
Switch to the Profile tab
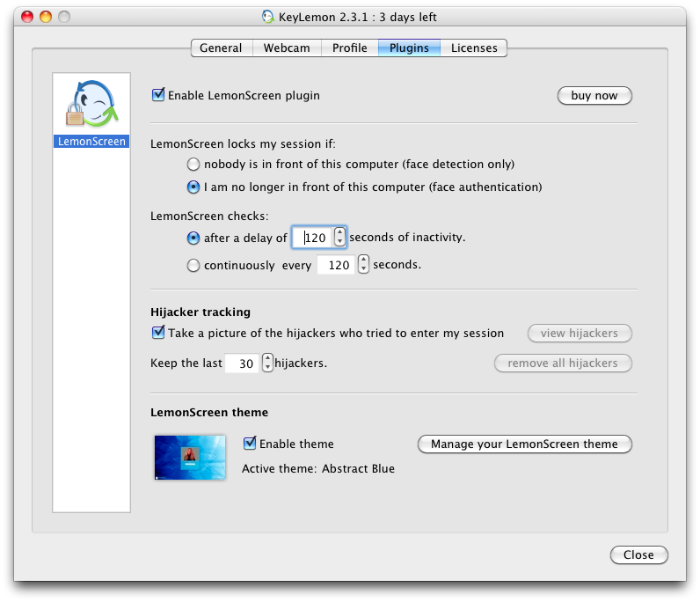click(349, 48)
